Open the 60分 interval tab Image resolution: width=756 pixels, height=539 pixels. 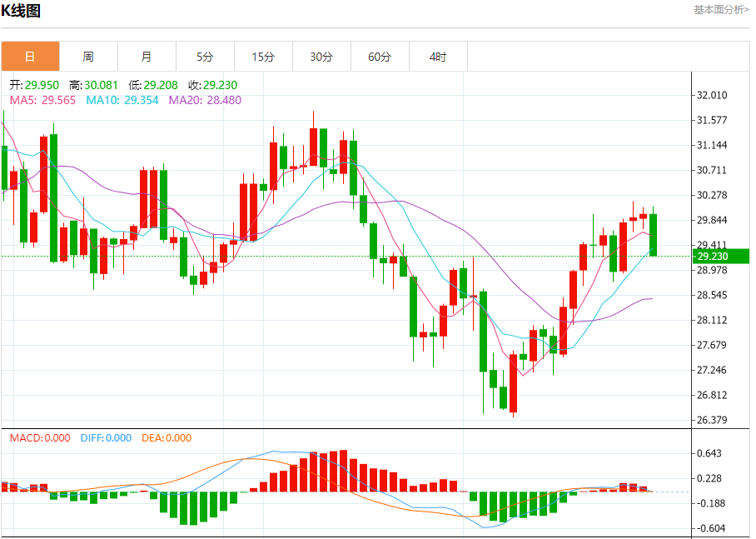click(x=380, y=57)
